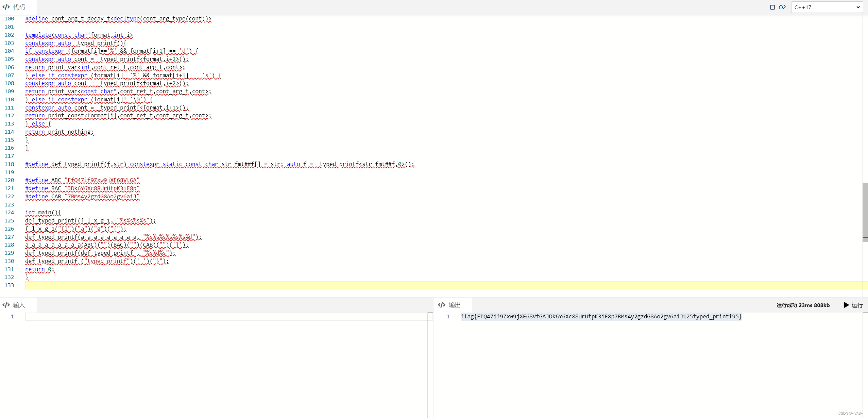Click the a_a_a_a_a_a_a_a_a(ABC) call line
The height and width of the screenshot is (418, 868).
pos(107,245)
